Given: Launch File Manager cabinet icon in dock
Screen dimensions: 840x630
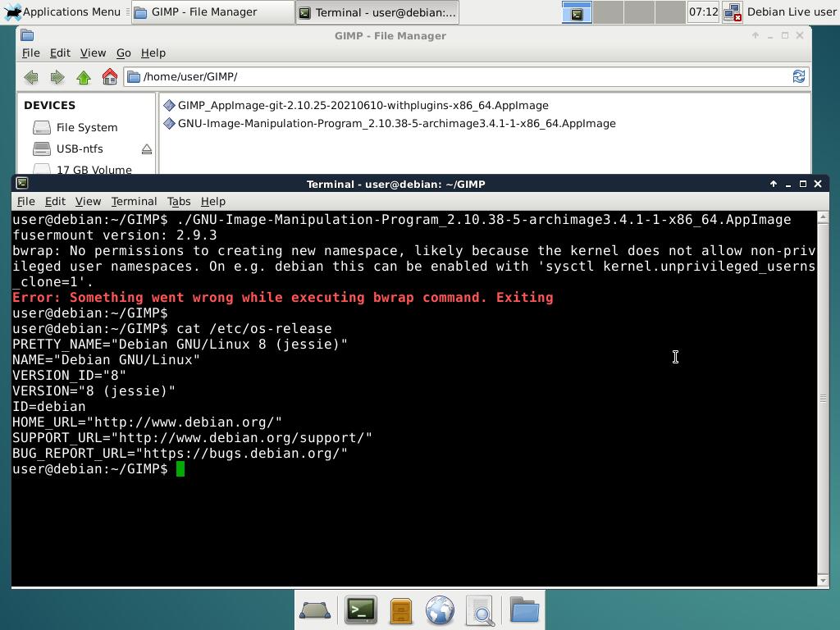Looking at the screenshot, I should tap(400, 610).
